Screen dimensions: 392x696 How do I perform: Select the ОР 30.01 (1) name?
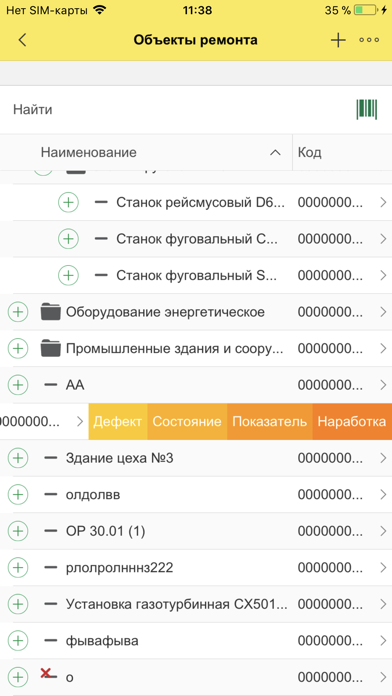click(x=106, y=530)
